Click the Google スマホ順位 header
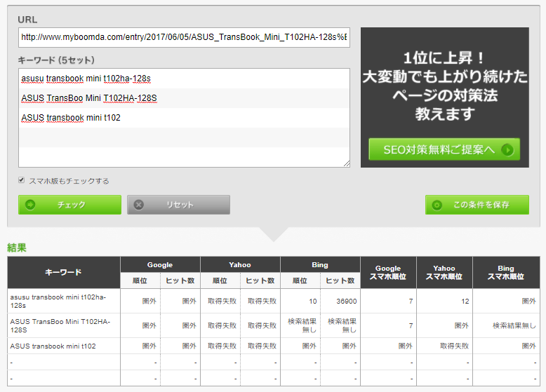 388,272
